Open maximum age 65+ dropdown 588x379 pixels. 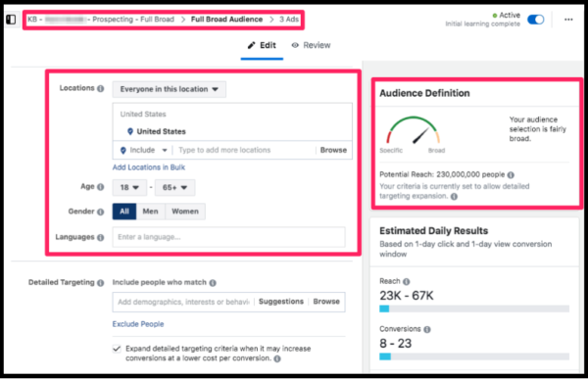pyautogui.click(x=174, y=187)
